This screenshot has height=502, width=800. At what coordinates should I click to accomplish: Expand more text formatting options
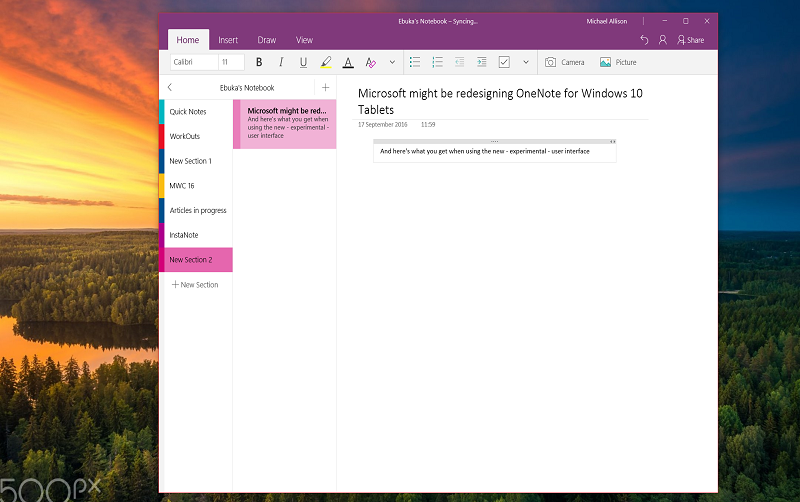pyautogui.click(x=392, y=62)
